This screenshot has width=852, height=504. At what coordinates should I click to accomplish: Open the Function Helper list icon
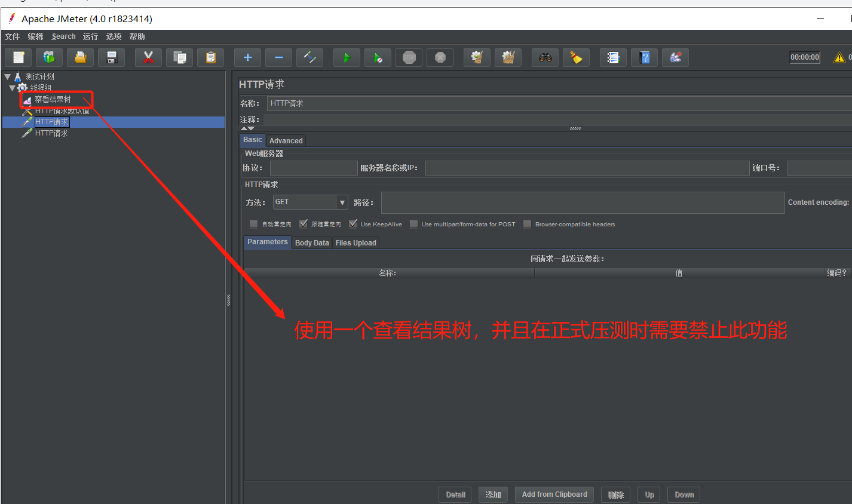tap(613, 57)
